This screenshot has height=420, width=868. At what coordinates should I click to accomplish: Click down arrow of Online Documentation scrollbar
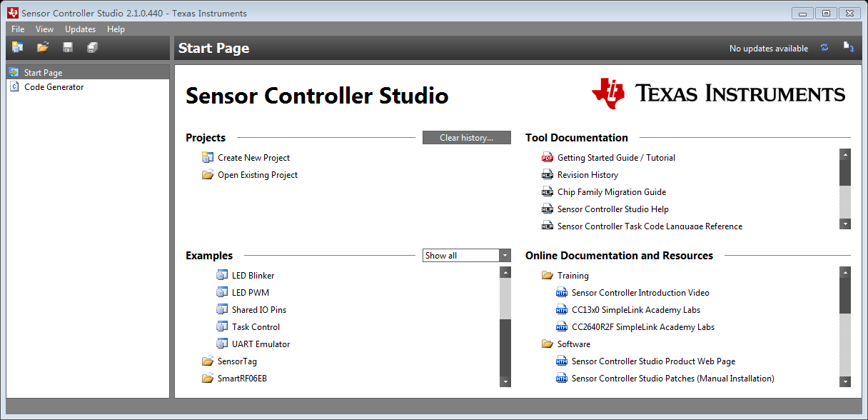pos(845,381)
